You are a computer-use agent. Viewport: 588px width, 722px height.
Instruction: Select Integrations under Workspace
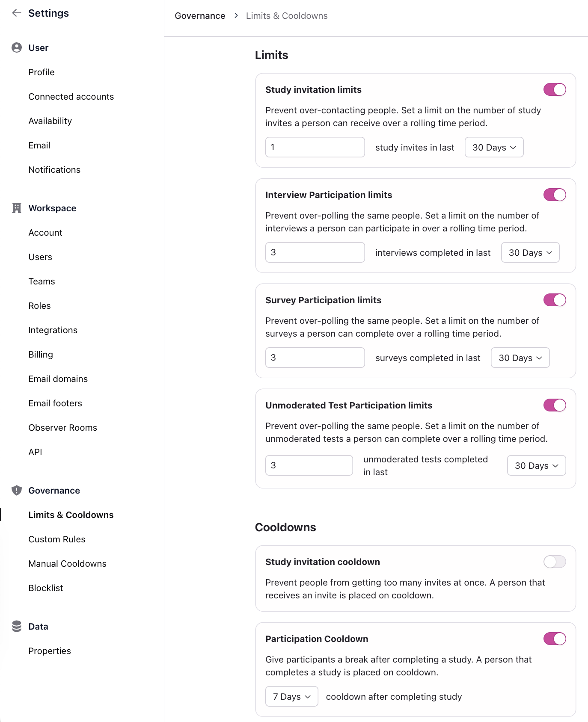click(53, 330)
